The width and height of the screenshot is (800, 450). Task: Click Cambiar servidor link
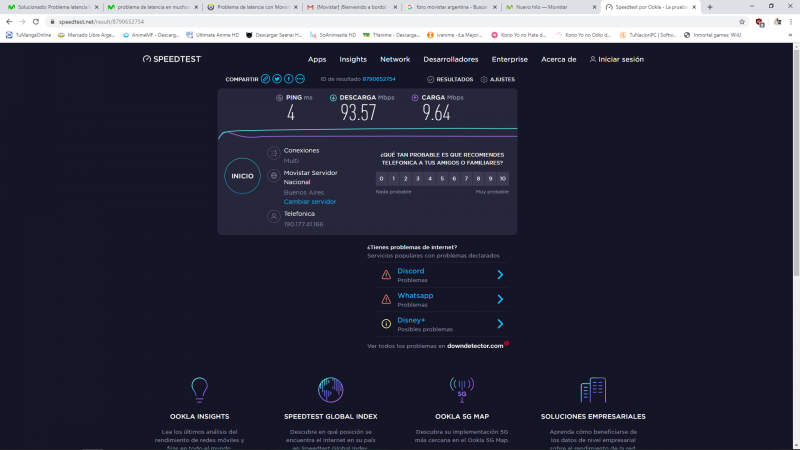click(310, 202)
